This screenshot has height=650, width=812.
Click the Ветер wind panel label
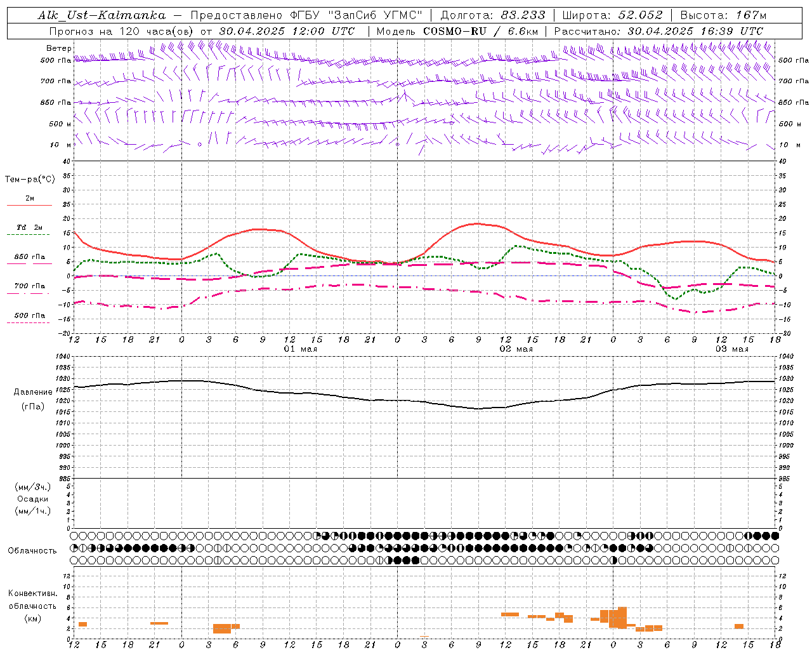[59, 48]
